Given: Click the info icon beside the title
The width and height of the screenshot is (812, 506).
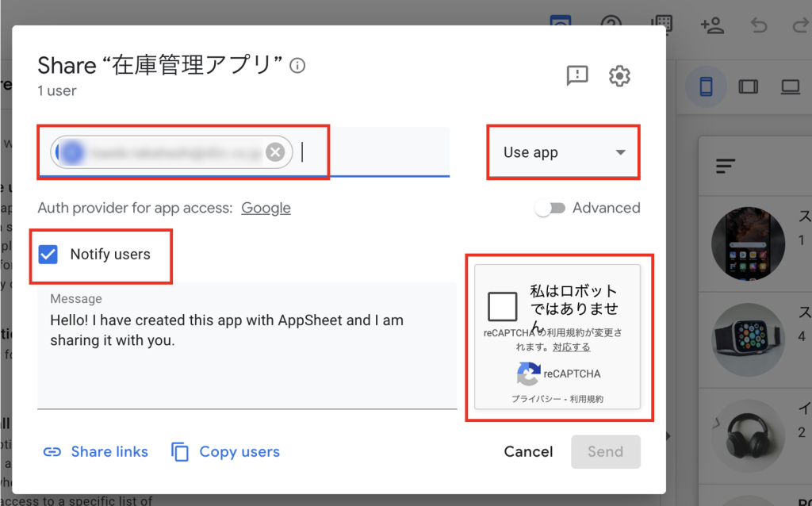Looking at the screenshot, I should click(x=297, y=66).
